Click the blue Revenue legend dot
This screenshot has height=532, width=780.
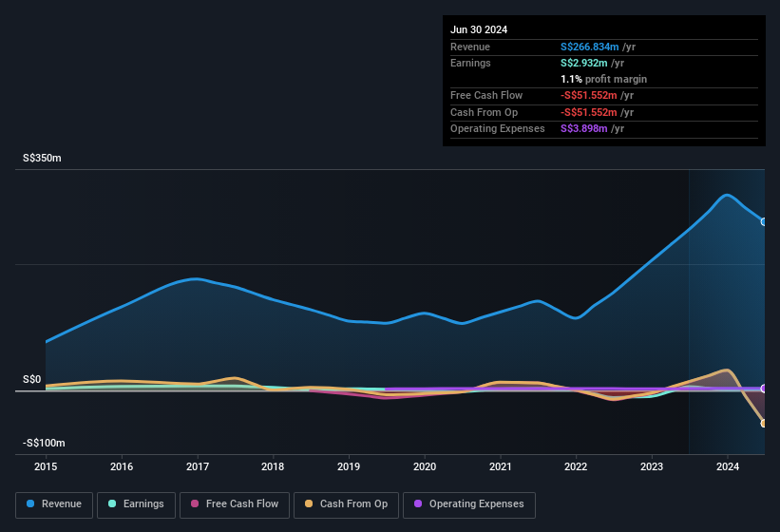click(30, 503)
